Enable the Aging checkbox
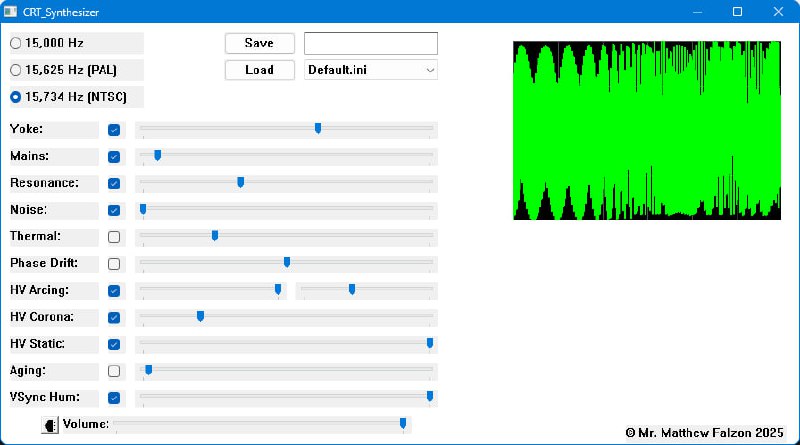The image size is (800, 445). click(x=114, y=371)
